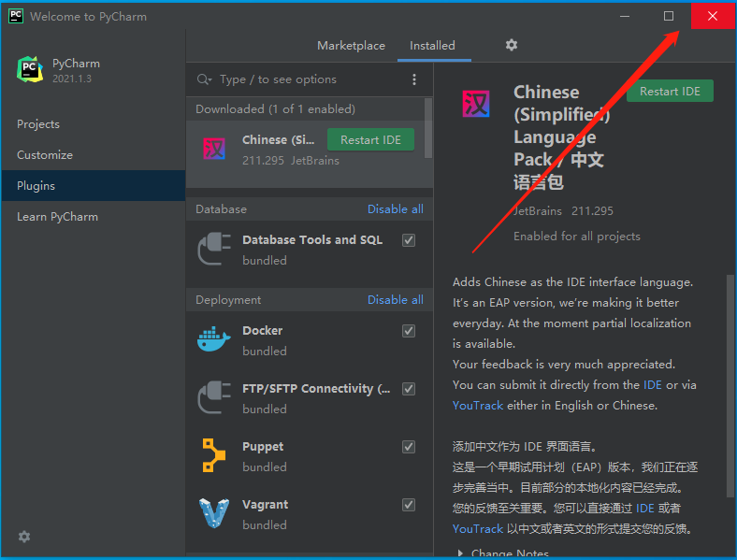Select the FTP/SFTP Connectivity plugin name
The width and height of the screenshot is (737, 560).
click(x=316, y=389)
